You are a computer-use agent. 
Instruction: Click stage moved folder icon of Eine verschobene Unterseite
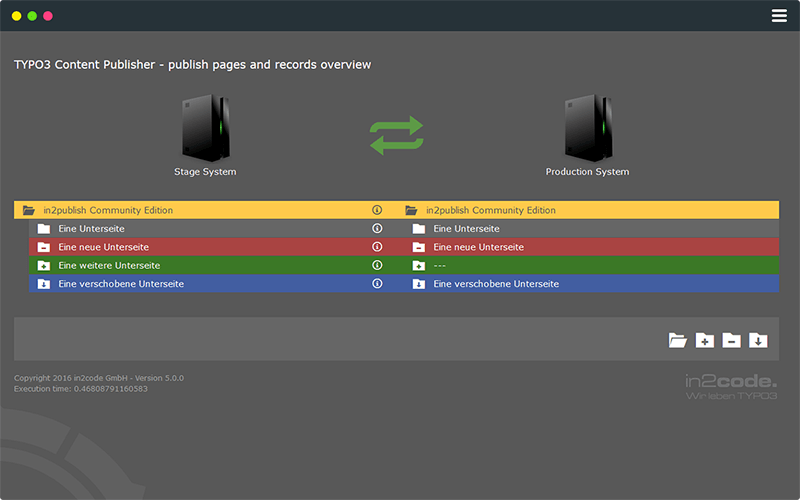44,284
